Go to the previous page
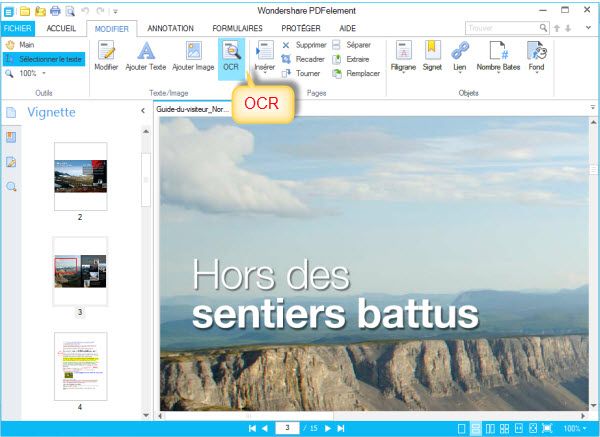This screenshot has height=437, width=600. [265, 428]
